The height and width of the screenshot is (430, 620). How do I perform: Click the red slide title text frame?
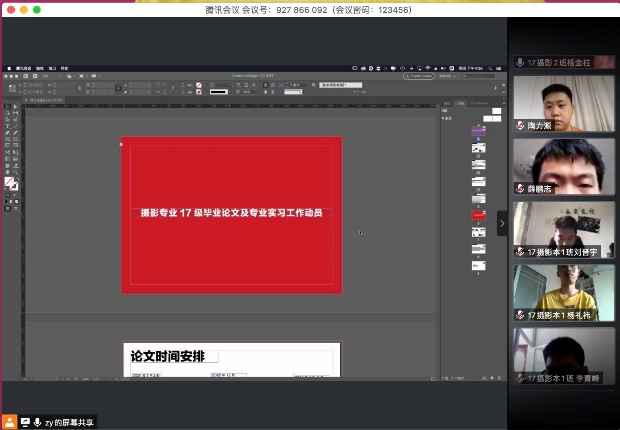pyautogui.click(x=231, y=213)
